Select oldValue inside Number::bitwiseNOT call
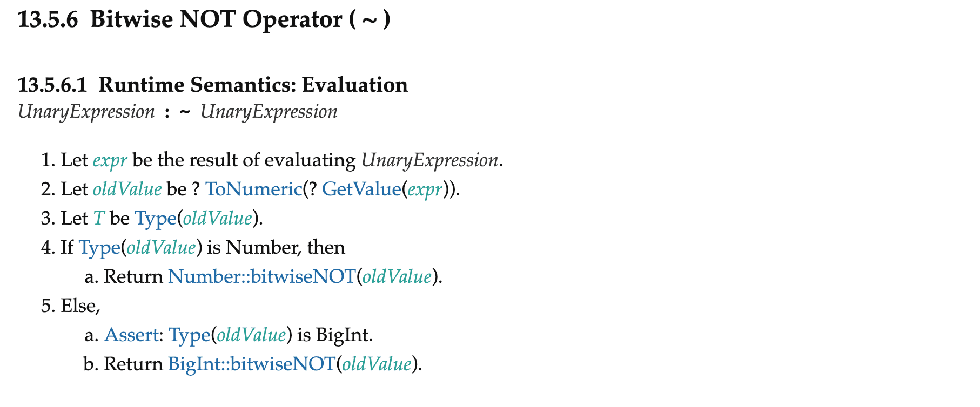The height and width of the screenshot is (407, 980). coord(397,276)
